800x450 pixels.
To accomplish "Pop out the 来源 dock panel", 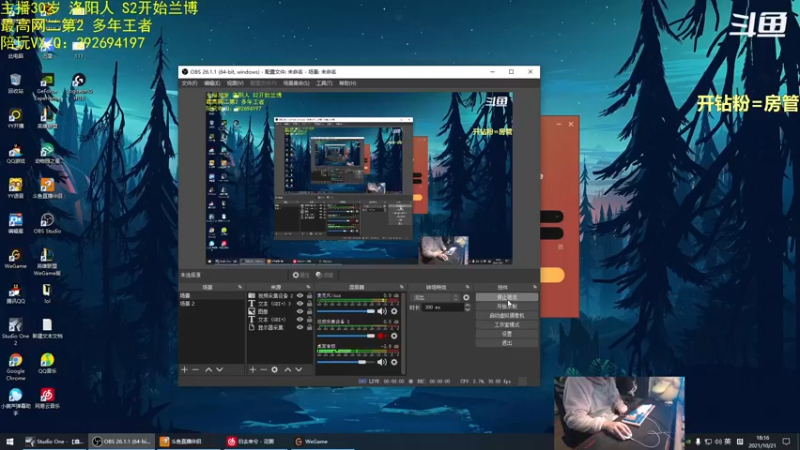I will [308, 287].
